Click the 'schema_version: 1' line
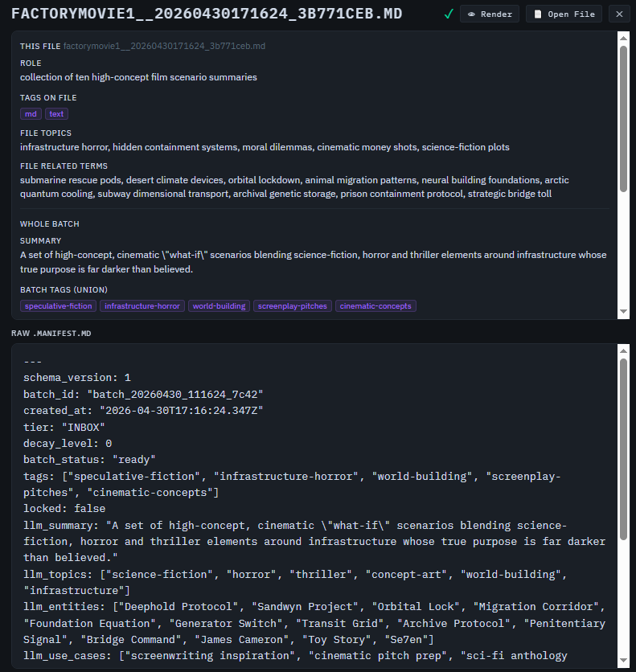The width and height of the screenshot is (636, 672). (x=77, y=378)
